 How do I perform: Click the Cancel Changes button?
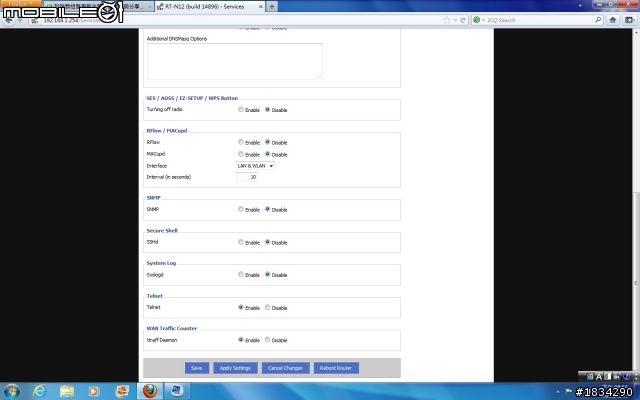pos(285,368)
